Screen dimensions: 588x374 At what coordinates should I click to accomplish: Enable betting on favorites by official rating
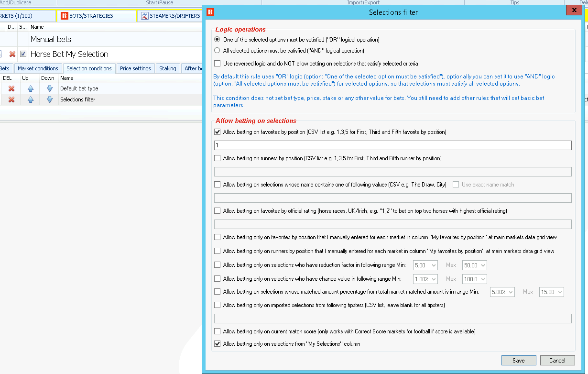218,210
